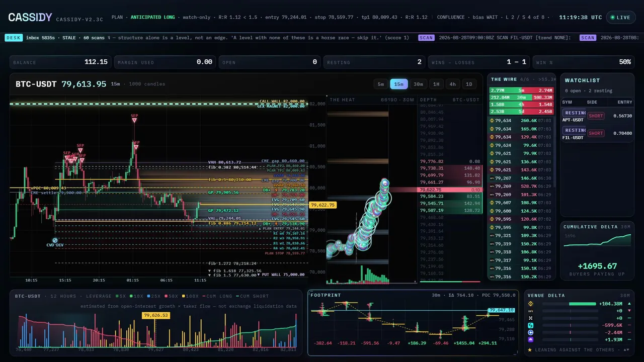644x362 pixels.
Task: Click the SHORT badge on the FIL-USDT row
Action: tap(596, 133)
